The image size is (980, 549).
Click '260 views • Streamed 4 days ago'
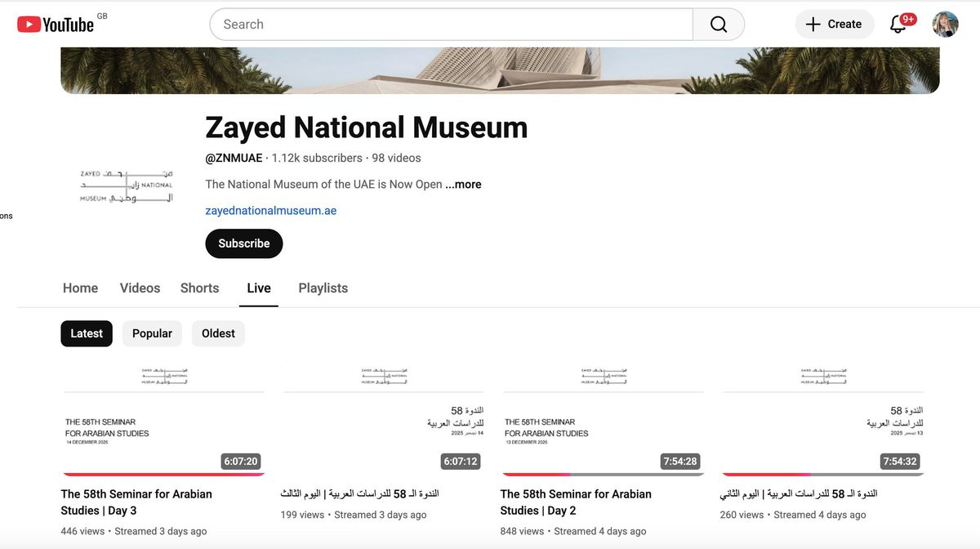(793, 515)
